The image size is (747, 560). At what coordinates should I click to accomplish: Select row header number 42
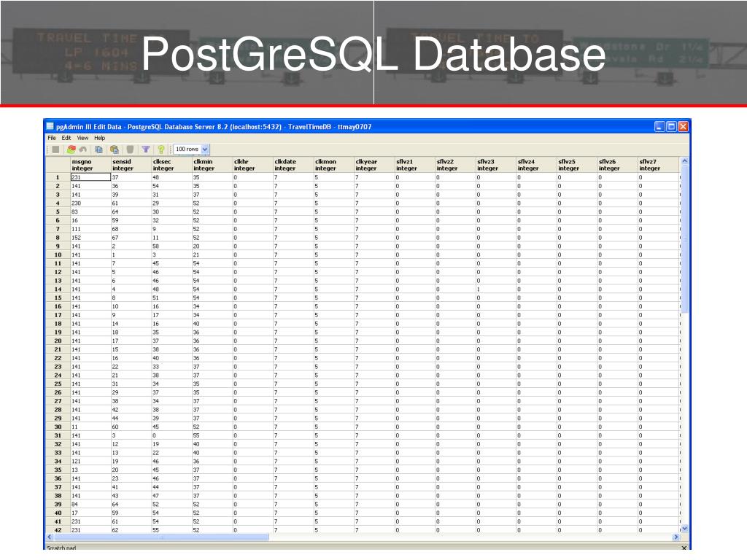coord(58,530)
